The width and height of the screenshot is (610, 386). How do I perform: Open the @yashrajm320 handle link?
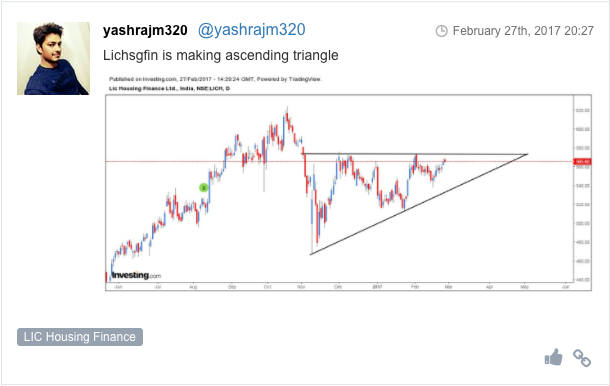(x=252, y=30)
